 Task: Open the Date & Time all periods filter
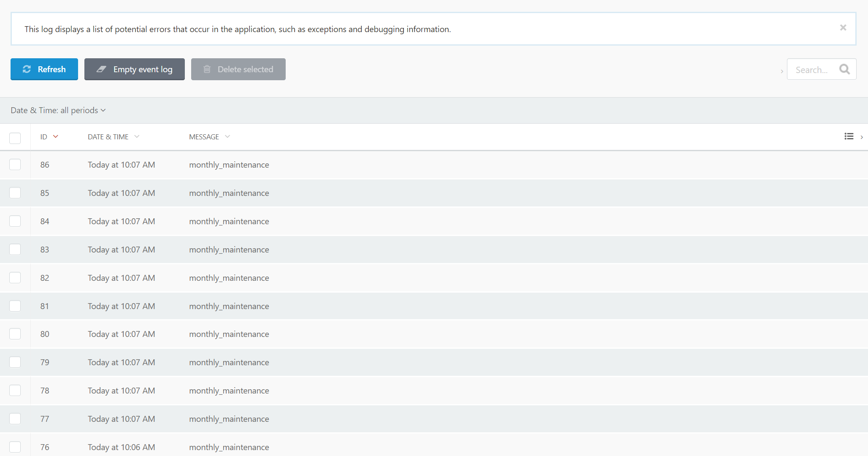pos(58,110)
